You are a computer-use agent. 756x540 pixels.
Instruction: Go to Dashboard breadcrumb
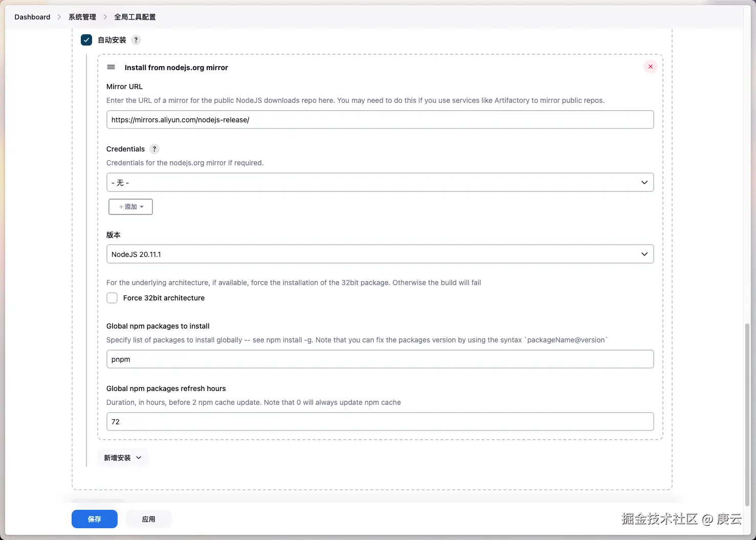[x=32, y=17]
